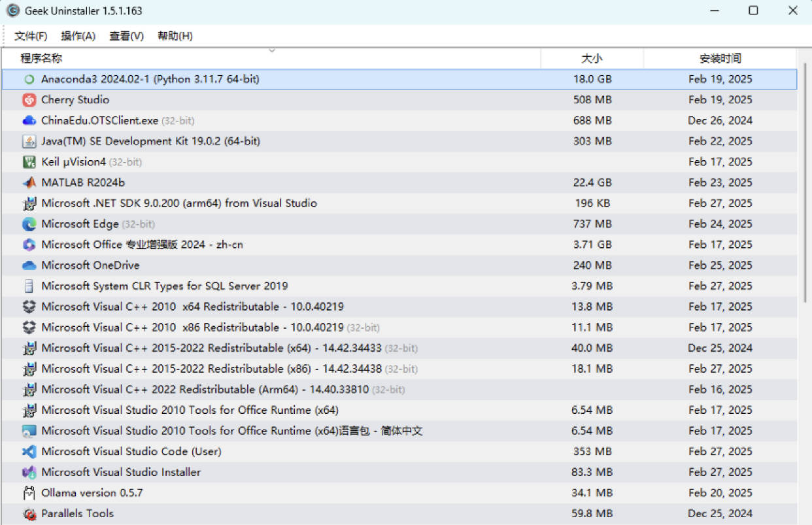
Task: Select the MATLAB R2024b name text
Action: point(83,182)
